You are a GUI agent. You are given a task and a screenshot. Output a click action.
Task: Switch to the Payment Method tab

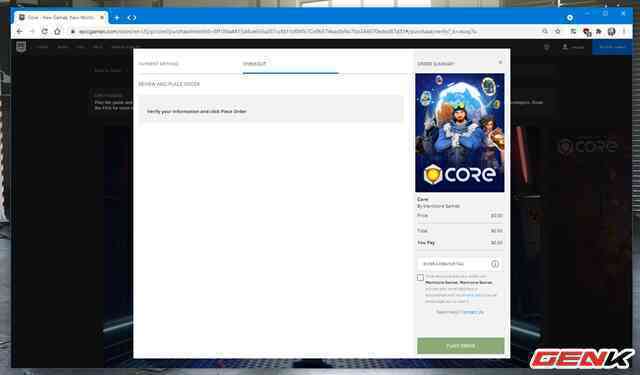pos(159,64)
